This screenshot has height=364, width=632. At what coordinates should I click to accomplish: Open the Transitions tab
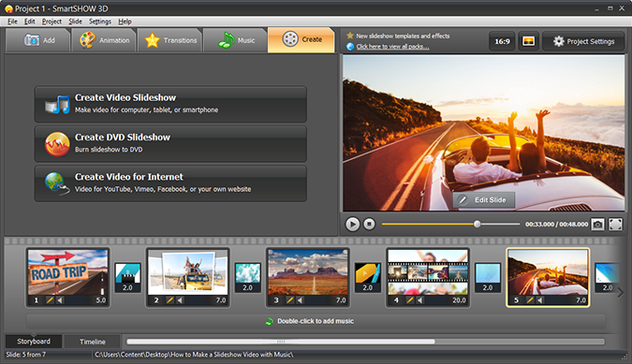click(x=170, y=40)
